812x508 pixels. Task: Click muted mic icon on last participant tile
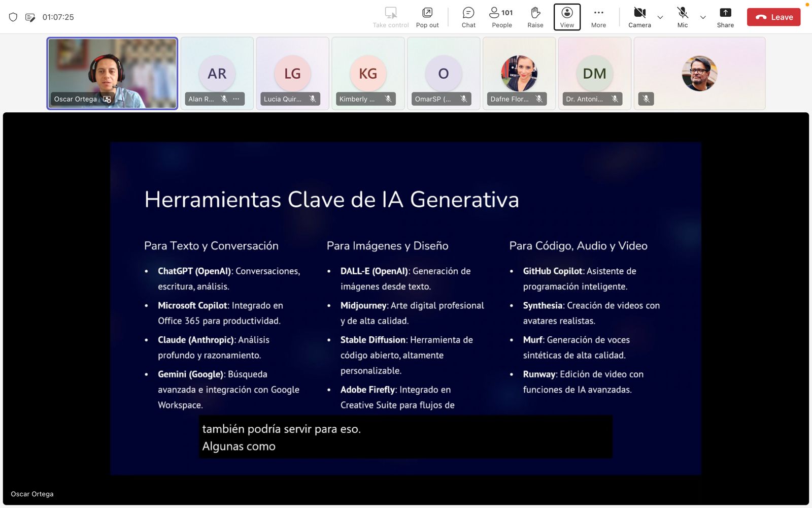pos(646,99)
